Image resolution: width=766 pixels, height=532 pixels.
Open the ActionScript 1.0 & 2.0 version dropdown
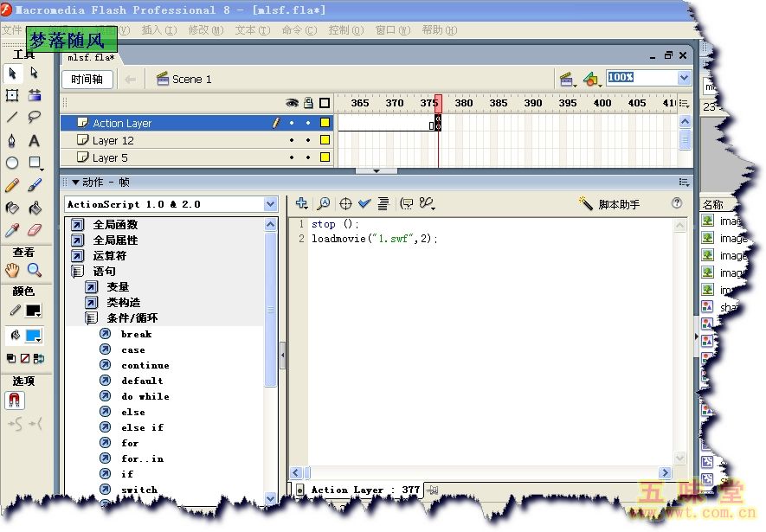point(270,204)
